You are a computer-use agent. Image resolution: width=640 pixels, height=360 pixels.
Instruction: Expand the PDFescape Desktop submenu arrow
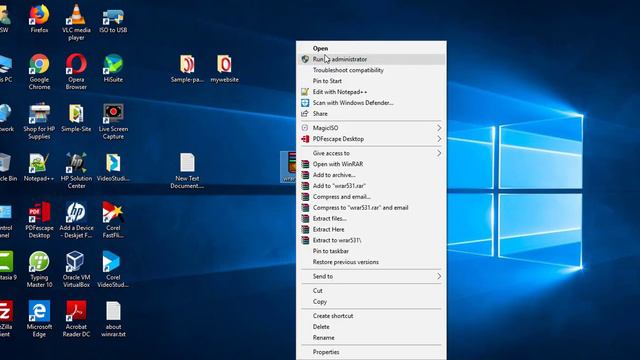pos(439,139)
